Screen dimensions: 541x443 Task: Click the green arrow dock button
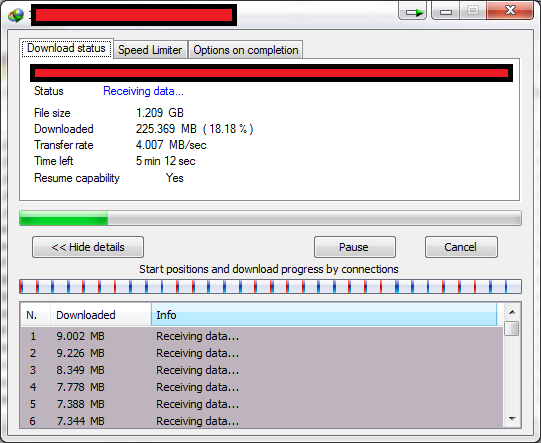(x=413, y=11)
